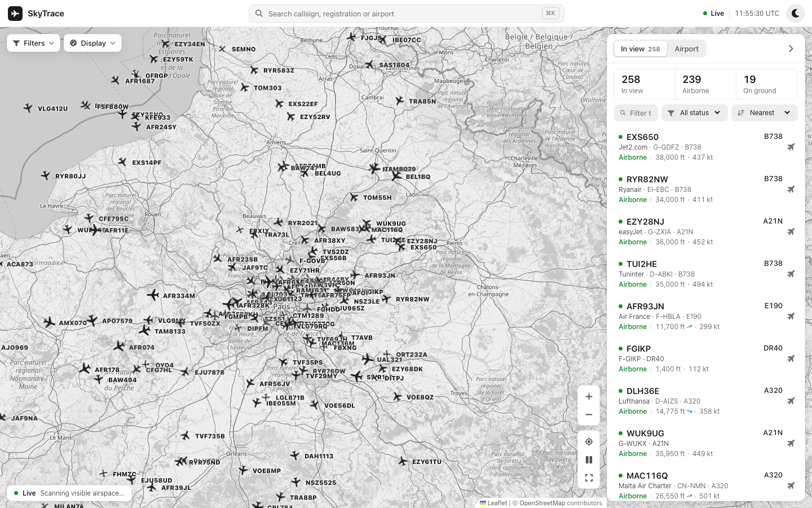
Task: Open the Nearest sort dropdown
Action: [764, 113]
